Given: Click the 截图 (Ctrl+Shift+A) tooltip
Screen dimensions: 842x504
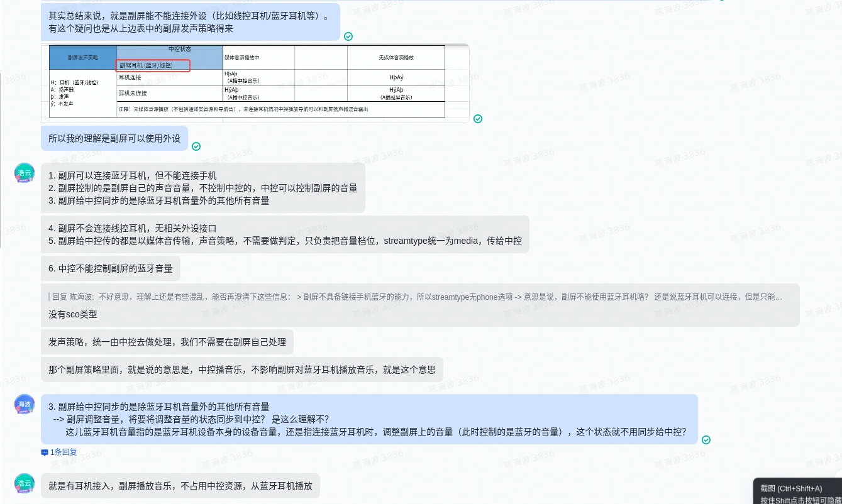Looking at the screenshot, I should pos(797,491).
